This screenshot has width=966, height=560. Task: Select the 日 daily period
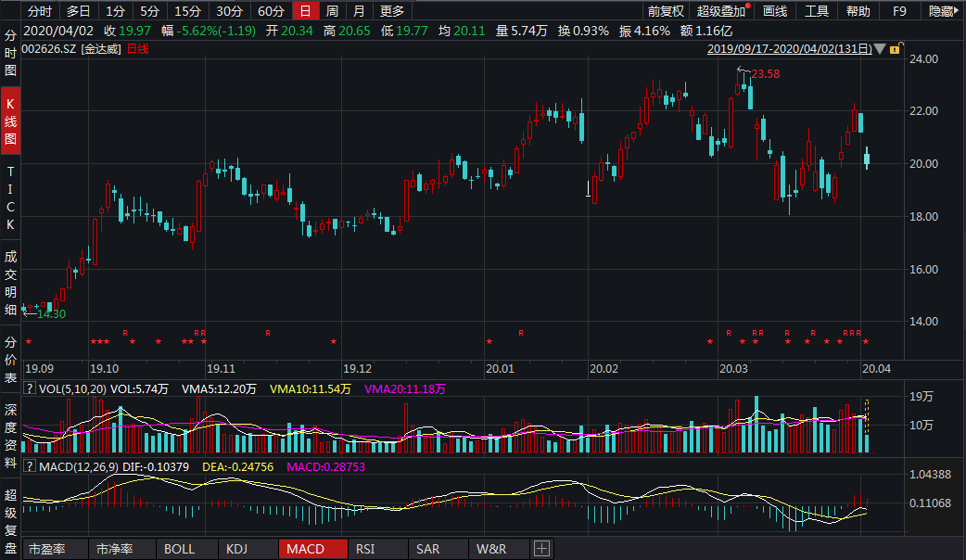point(305,11)
